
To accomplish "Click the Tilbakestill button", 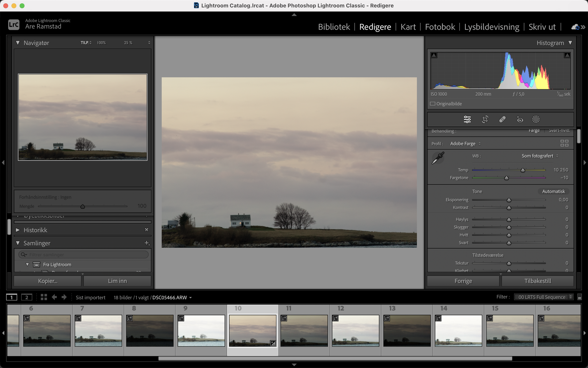I will click(x=537, y=281).
